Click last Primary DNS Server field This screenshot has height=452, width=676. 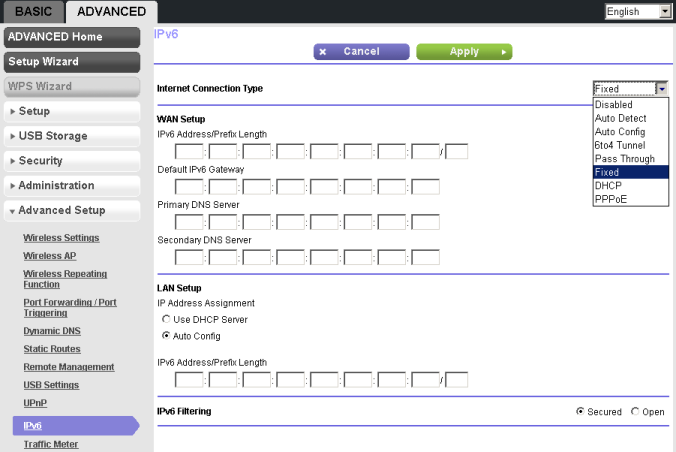click(426, 222)
